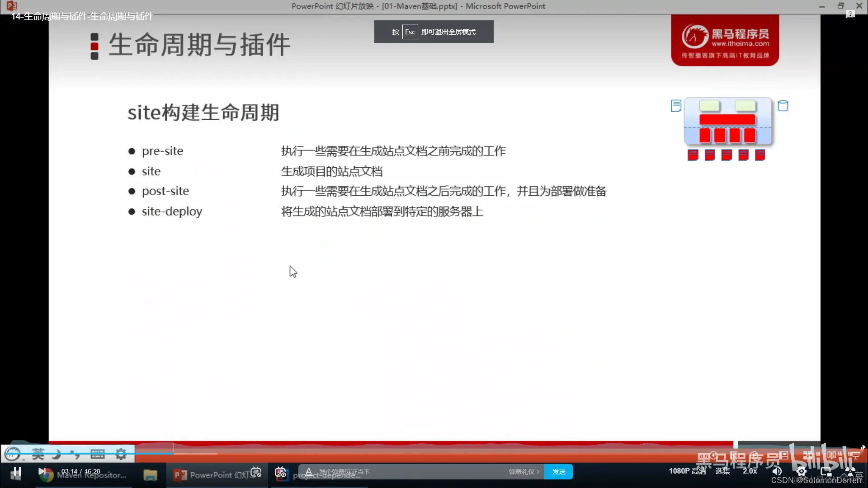
Task: Mute the video volume speaker icon
Action: [x=777, y=471]
